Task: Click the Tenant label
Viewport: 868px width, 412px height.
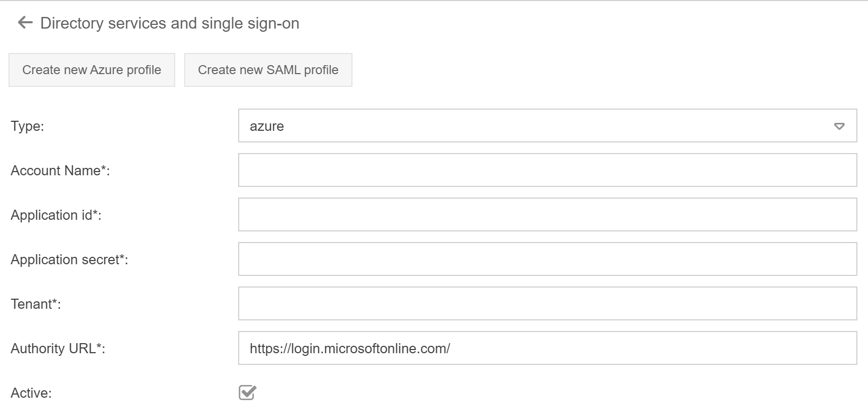Action: pyautogui.click(x=35, y=304)
